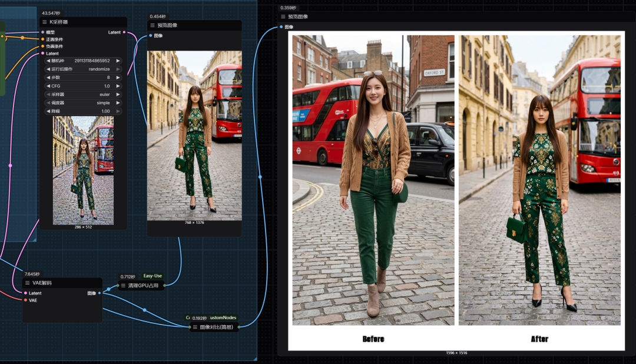Image resolution: width=636 pixels, height=364 pixels.
Task: Open the small 预览图像 node menu icon beside 0.454秒
Action: [x=153, y=25]
